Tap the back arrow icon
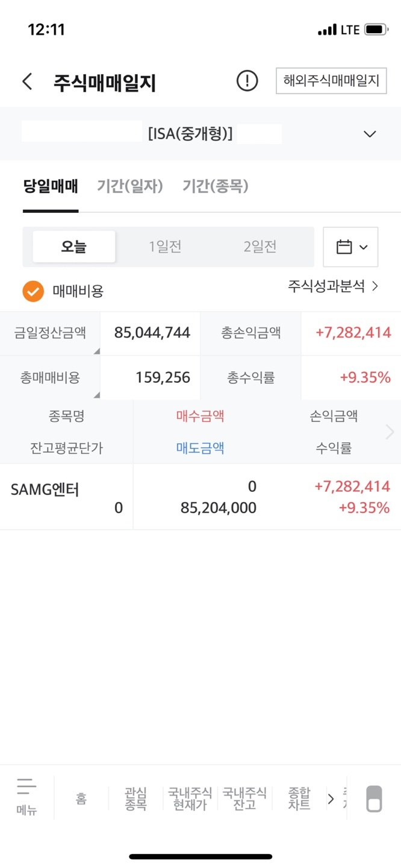The width and height of the screenshot is (401, 868). point(27,81)
